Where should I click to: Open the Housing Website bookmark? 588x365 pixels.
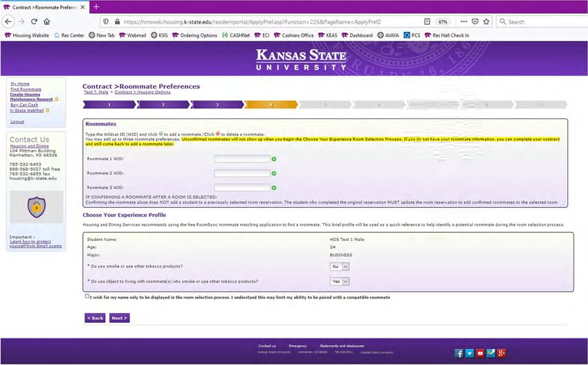tap(26, 35)
